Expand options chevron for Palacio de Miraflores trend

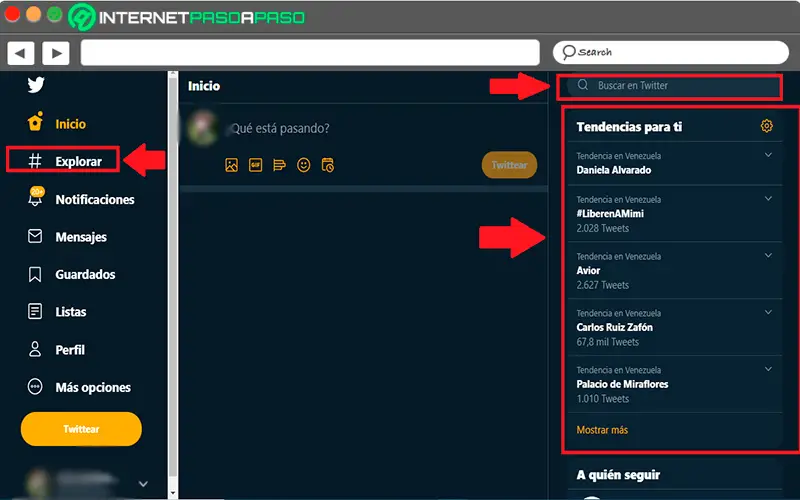(768, 369)
